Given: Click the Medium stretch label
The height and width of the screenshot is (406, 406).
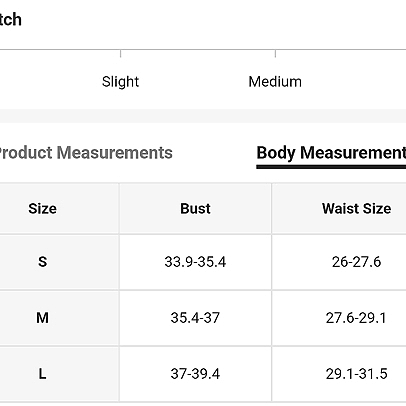Looking at the screenshot, I should click(x=275, y=82).
